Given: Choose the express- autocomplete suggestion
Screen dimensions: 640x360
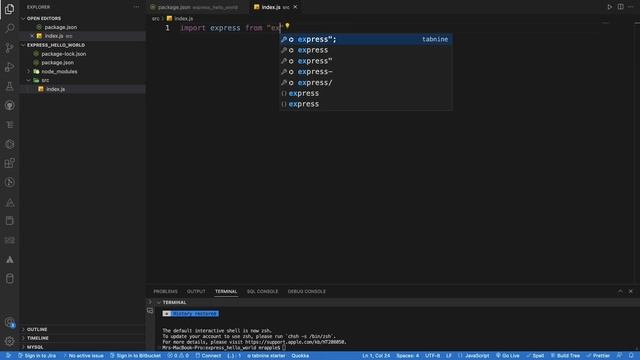Looking at the screenshot, I should click(366, 71).
